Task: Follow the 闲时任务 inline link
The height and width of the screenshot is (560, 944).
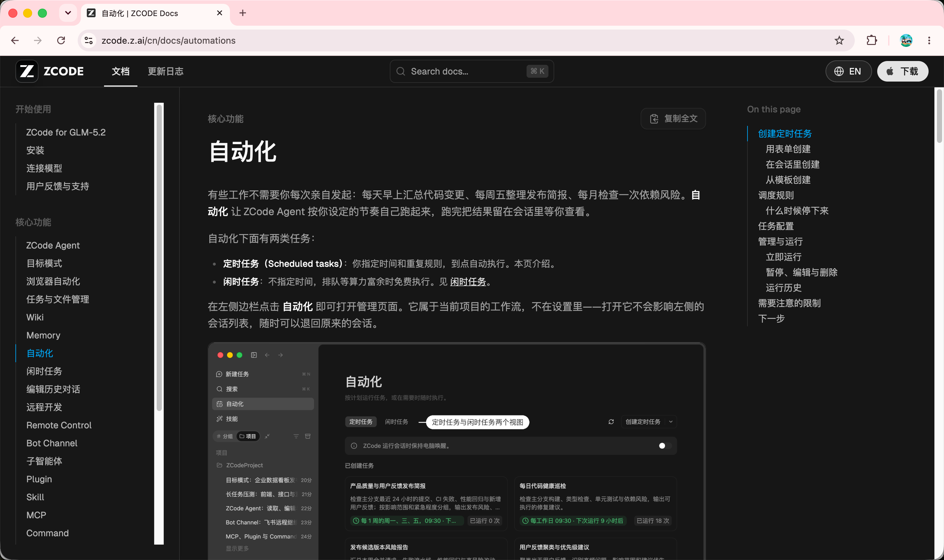Action: point(468,282)
